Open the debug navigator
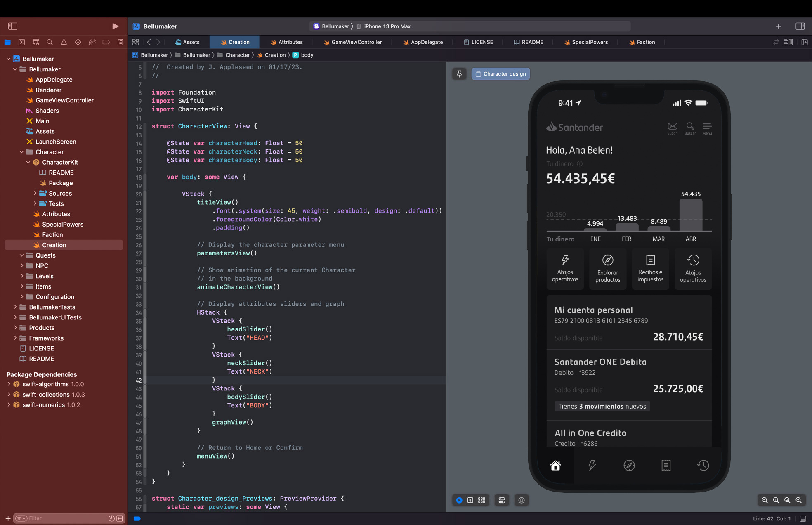Image resolution: width=812 pixels, height=525 pixels. click(92, 42)
